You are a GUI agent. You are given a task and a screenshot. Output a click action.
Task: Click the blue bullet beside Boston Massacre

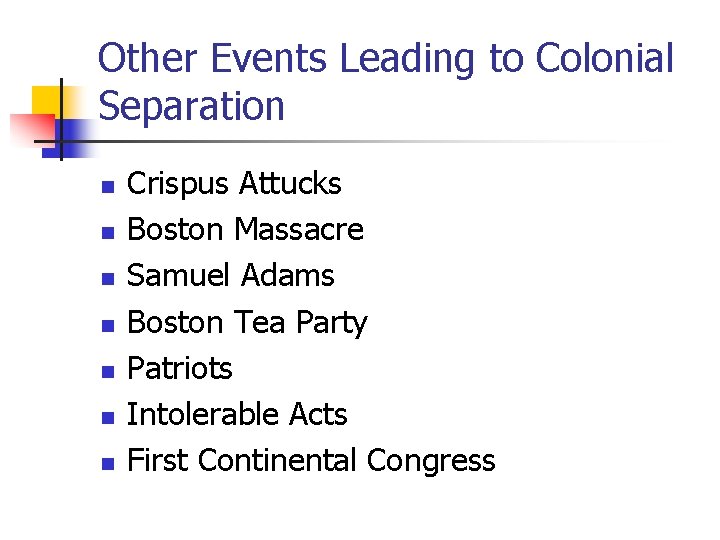click(x=108, y=233)
